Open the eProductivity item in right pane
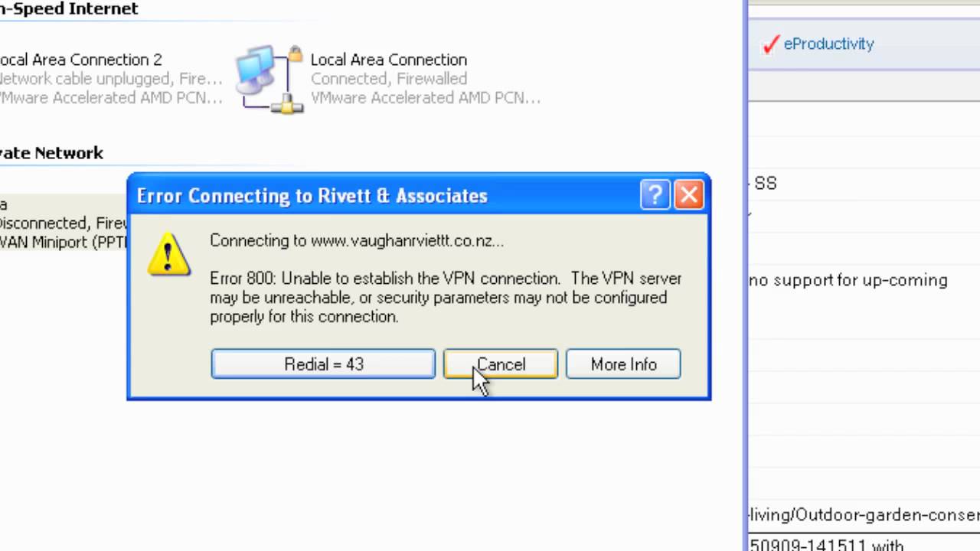Screen dimensions: 980x551 click(828, 44)
